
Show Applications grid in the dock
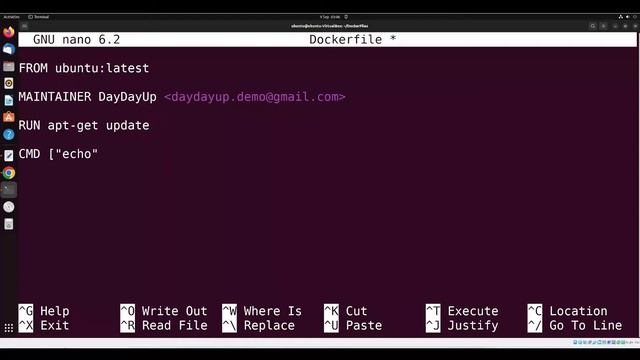click(9, 328)
